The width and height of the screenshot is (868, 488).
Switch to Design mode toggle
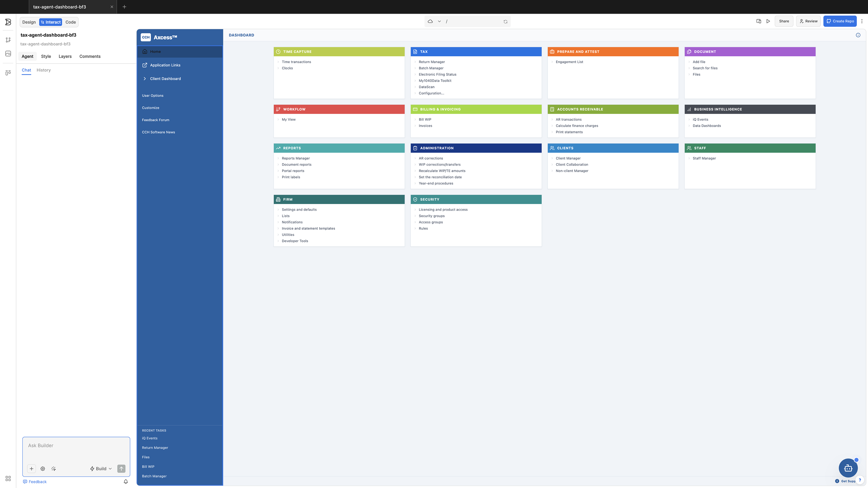coord(29,22)
